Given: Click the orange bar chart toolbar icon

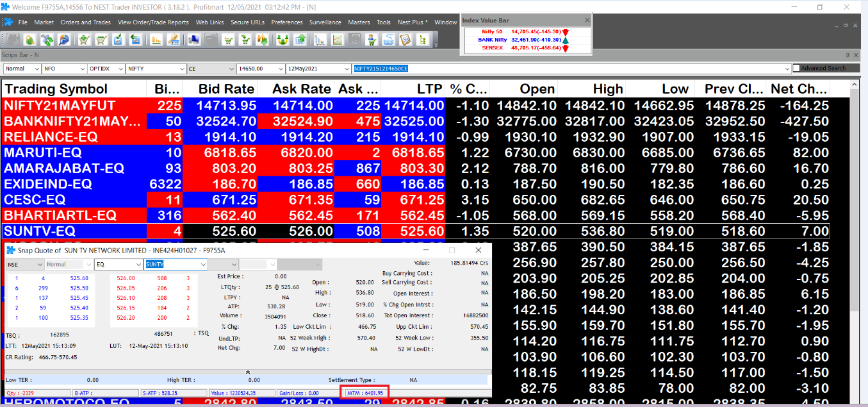Looking at the screenshot, I should 157,40.
